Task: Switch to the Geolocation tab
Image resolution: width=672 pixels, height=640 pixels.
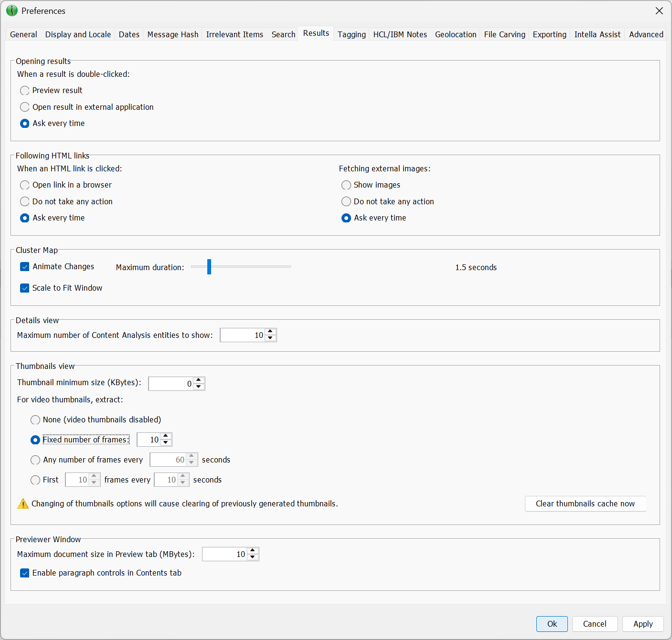Action: [x=455, y=34]
